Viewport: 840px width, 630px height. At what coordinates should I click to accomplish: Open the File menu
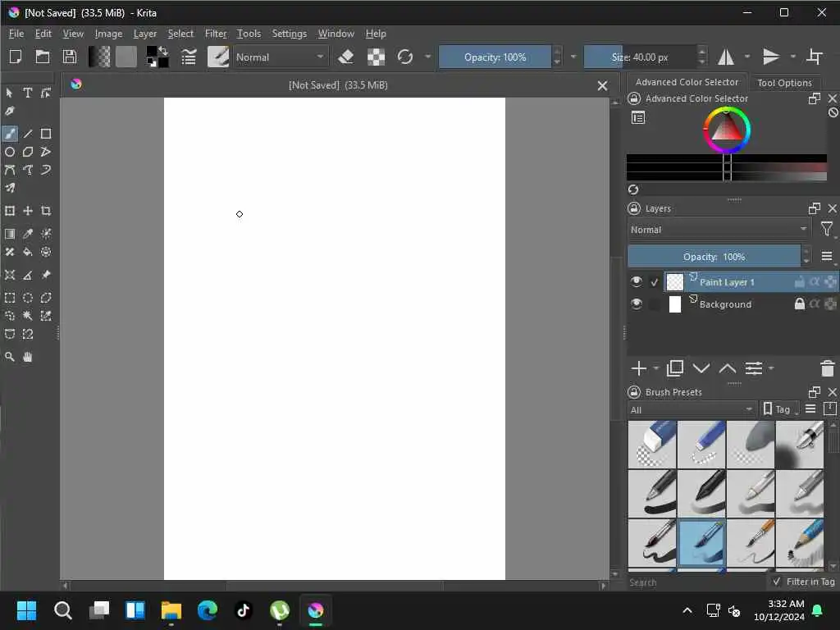16,34
